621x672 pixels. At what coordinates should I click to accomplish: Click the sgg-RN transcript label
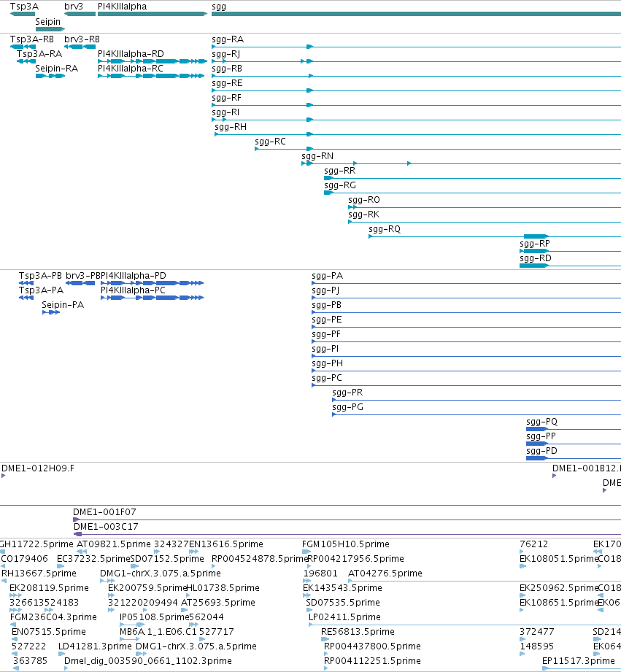317,156
